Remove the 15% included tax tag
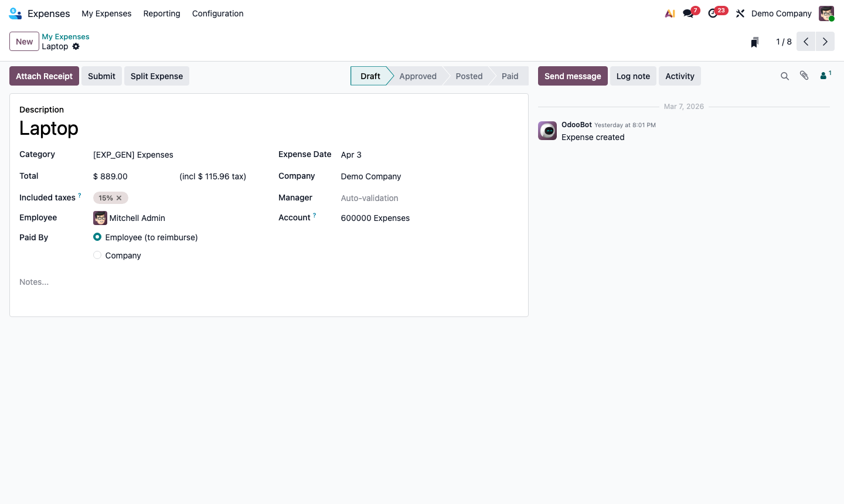This screenshot has height=504, width=844. [x=119, y=197]
